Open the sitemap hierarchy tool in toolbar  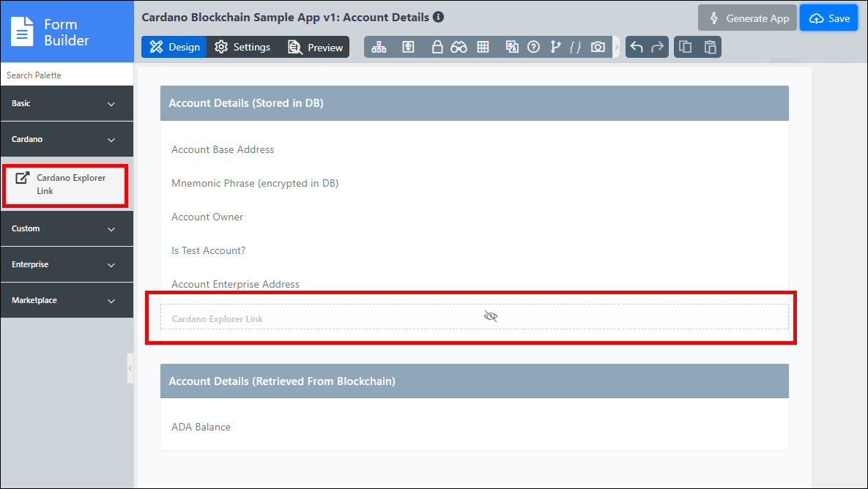click(x=379, y=47)
